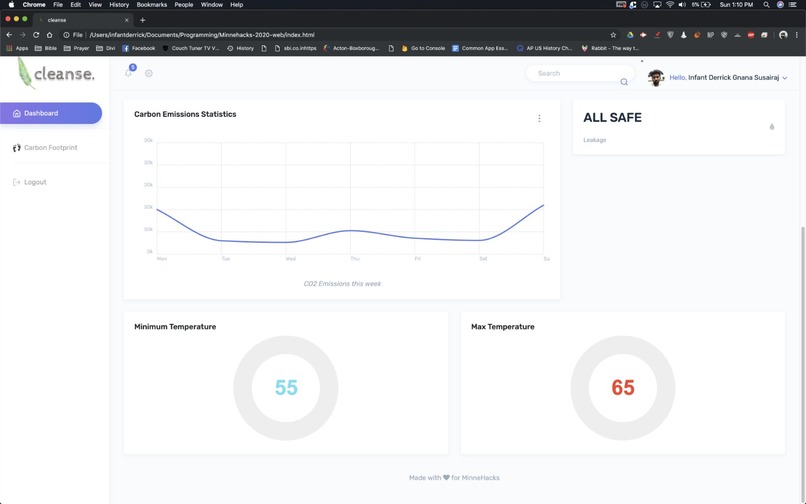The width and height of the screenshot is (806, 504).
Task: Click the droplet icon on the ALL SAFE card
Action: pos(772,127)
